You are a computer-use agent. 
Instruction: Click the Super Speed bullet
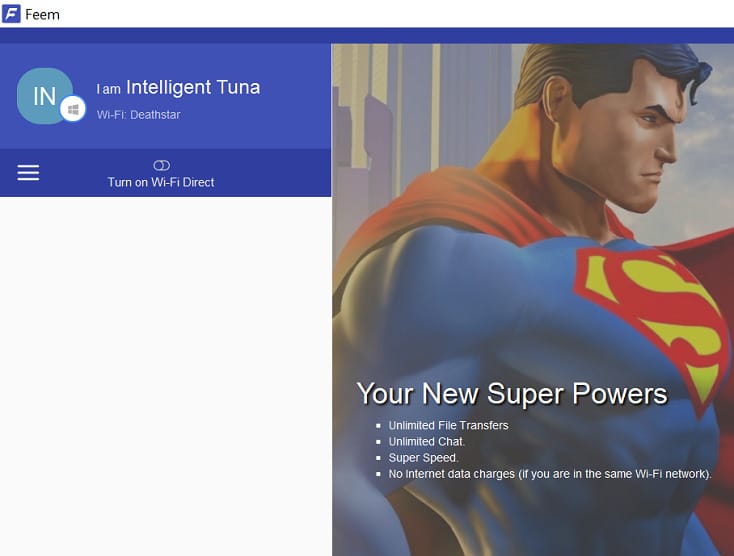point(423,458)
